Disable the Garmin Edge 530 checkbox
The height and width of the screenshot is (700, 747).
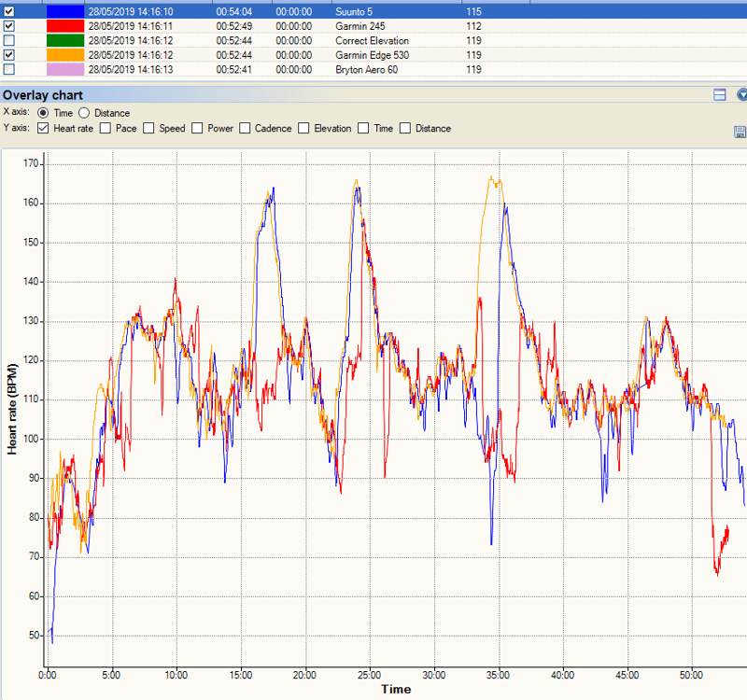click(9, 55)
